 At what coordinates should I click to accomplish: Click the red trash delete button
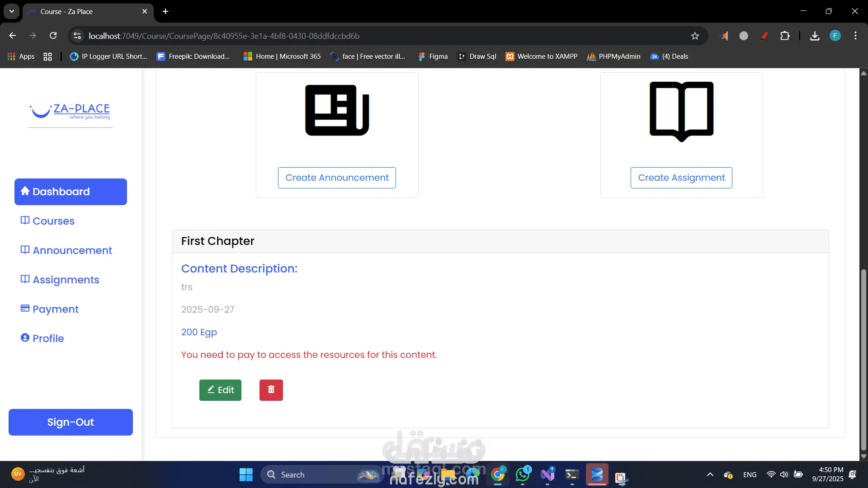(271, 389)
